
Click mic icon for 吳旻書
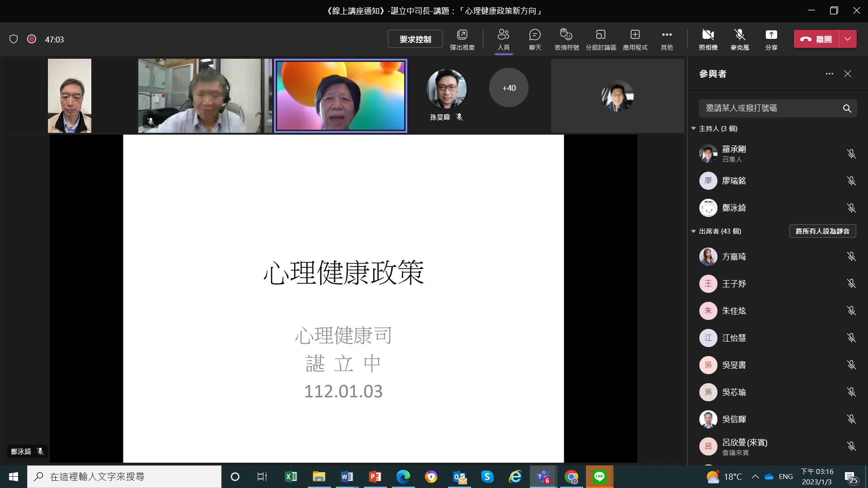coord(851,365)
